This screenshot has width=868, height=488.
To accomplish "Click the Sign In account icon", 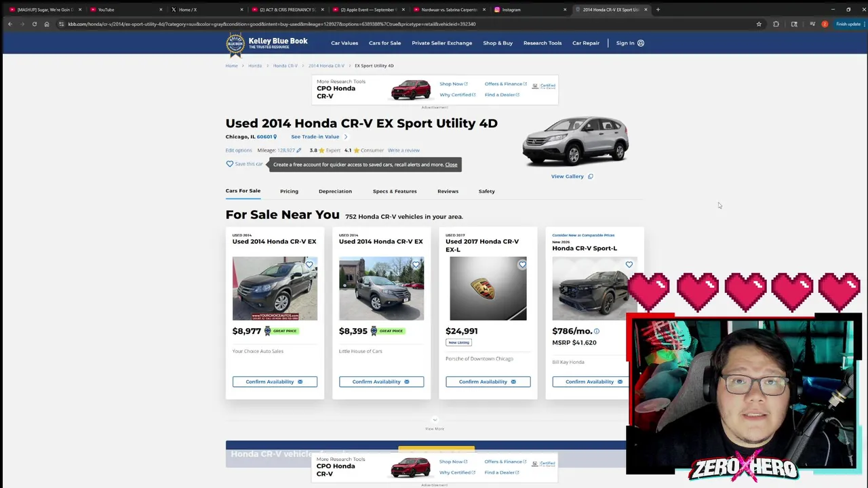I will click(x=641, y=43).
